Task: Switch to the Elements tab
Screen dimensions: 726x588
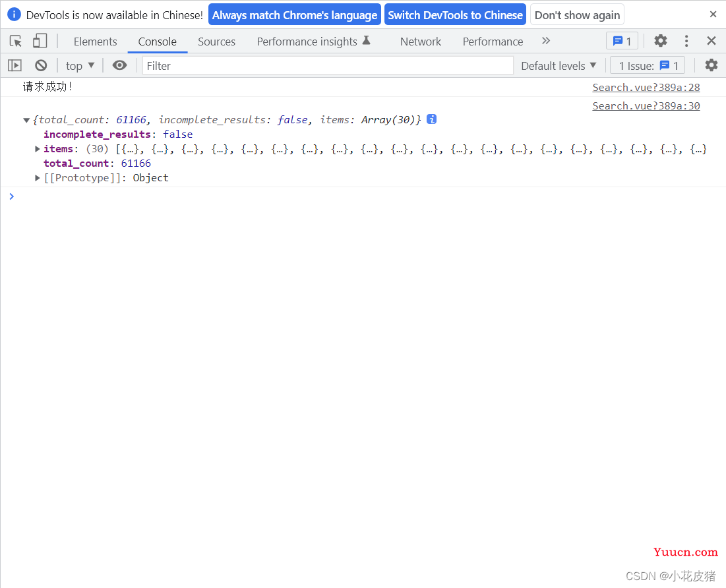Action: [x=96, y=42]
